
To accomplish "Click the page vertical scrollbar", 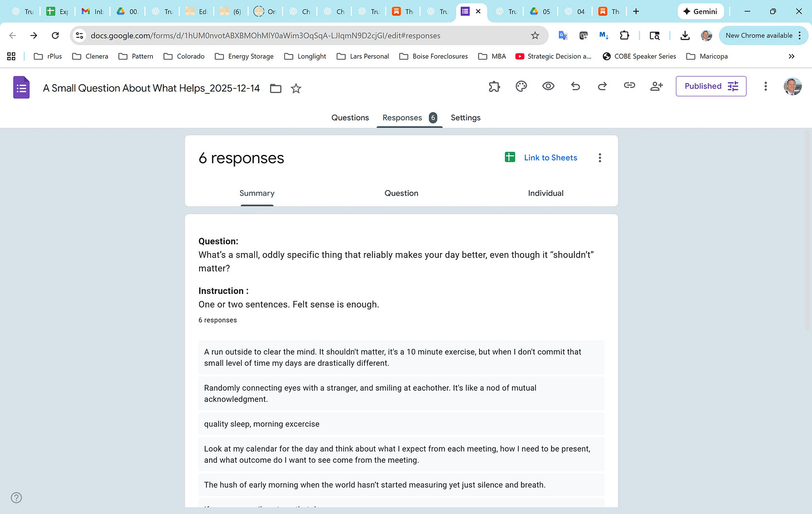I will (x=808, y=231).
